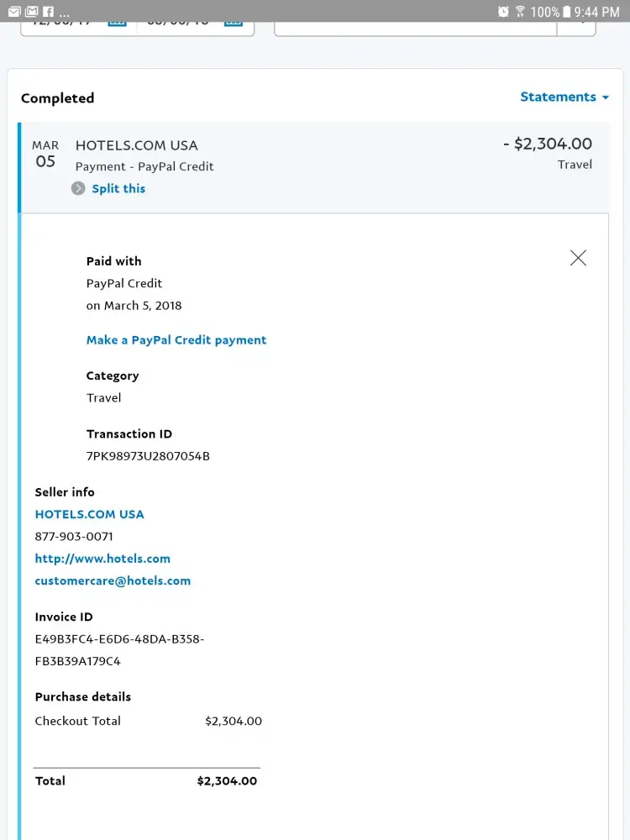Tap the battery status icon

click(566, 12)
